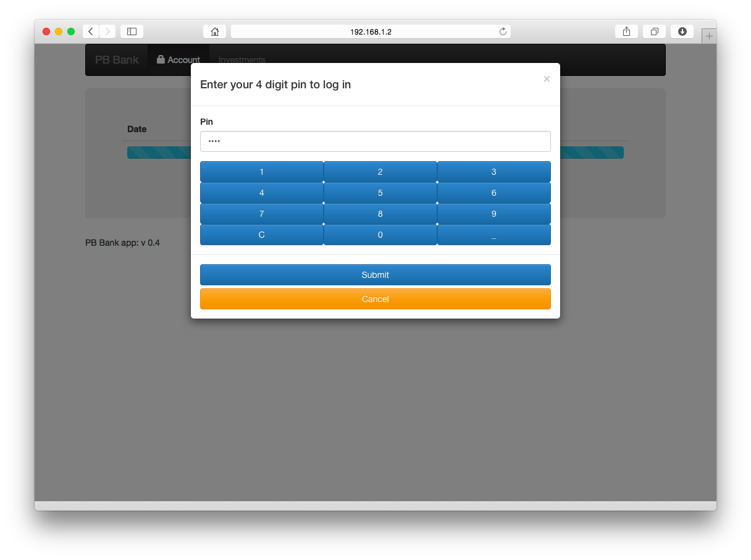Click the Date column header

tap(137, 129)
